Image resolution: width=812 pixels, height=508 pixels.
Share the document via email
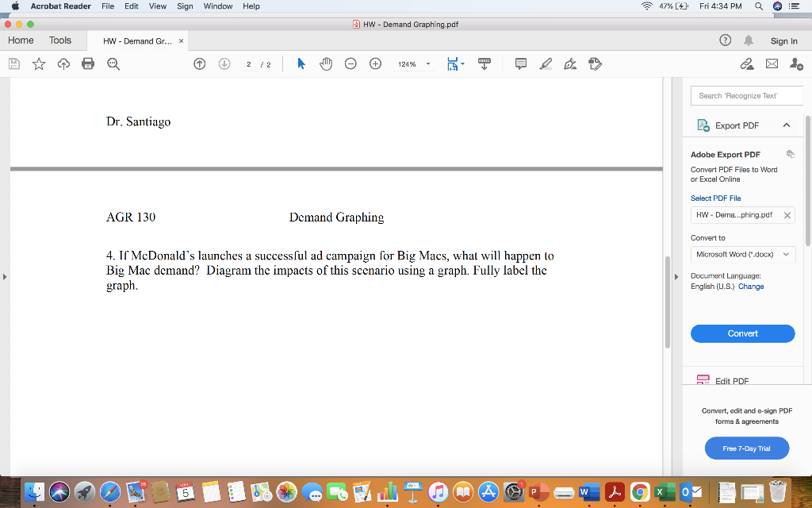(x=772, y=63)
